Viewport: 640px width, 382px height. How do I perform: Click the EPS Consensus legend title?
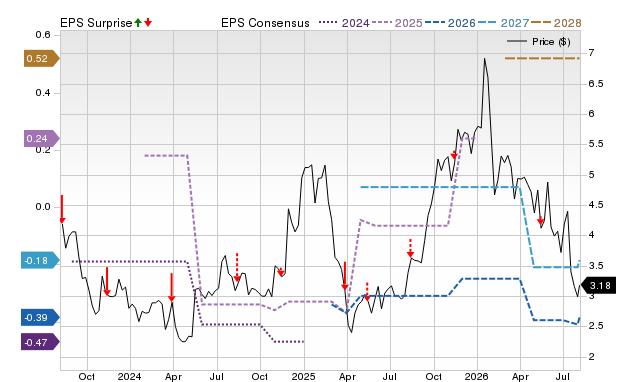[x=265, y=23]
